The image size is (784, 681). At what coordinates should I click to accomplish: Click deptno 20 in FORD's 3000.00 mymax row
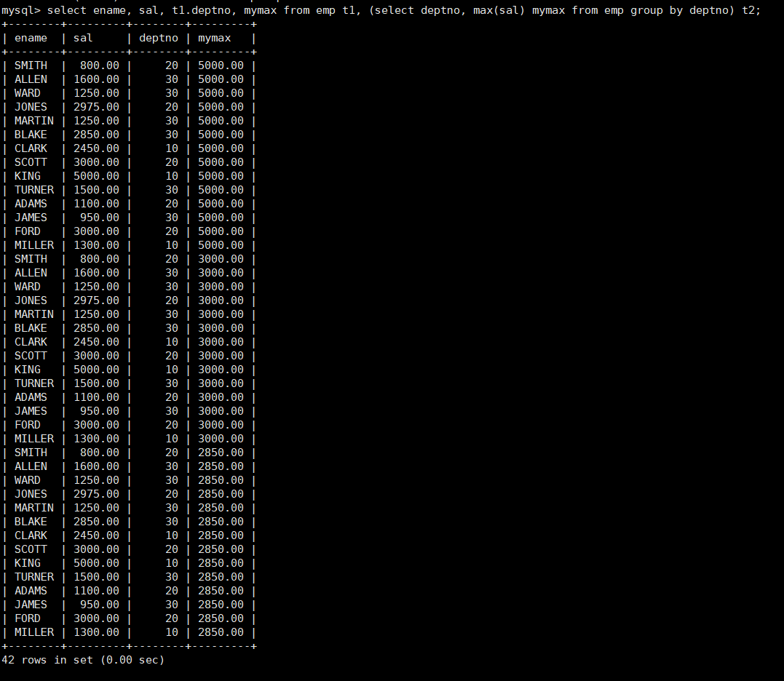coord(172,425)
